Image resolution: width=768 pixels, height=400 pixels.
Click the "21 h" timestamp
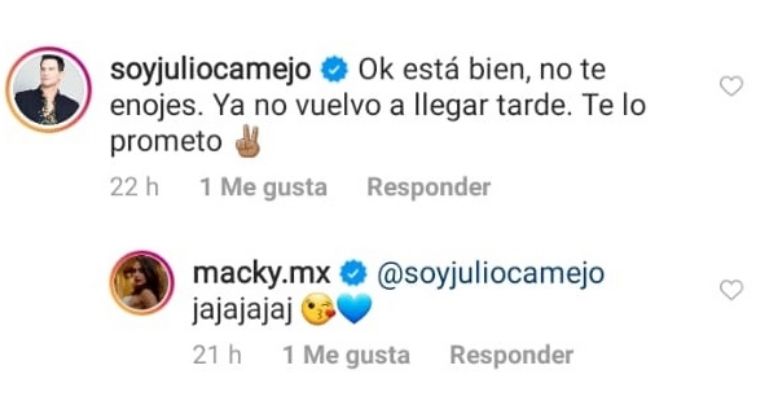tap(217, 355)
